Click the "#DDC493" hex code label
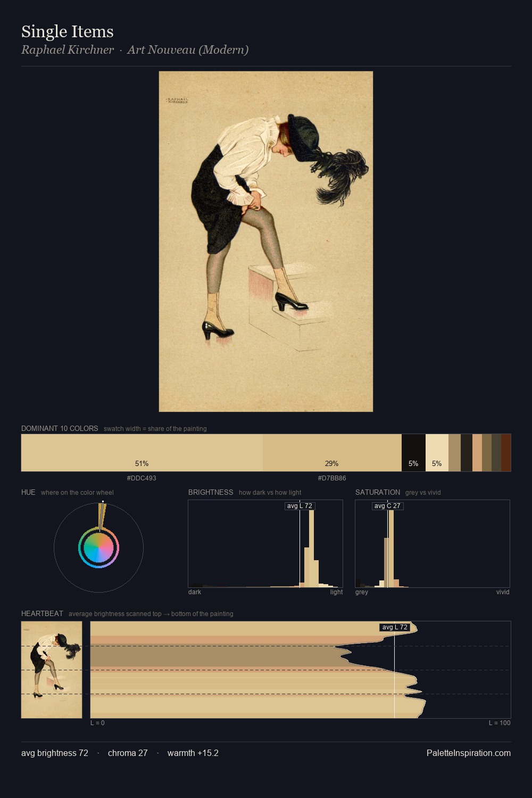This screenshot has width=532, height=798. (x=142, y=478)
